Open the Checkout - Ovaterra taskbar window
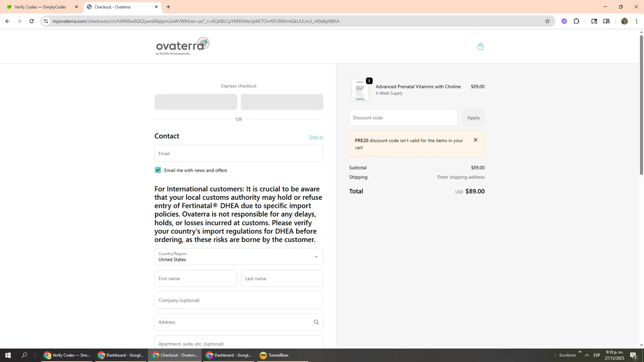The width and height of the screenshot is (644, 362). tap(175, 355)
